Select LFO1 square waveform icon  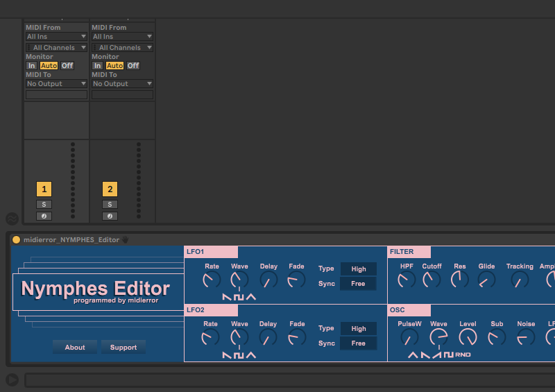pos(239,297)
